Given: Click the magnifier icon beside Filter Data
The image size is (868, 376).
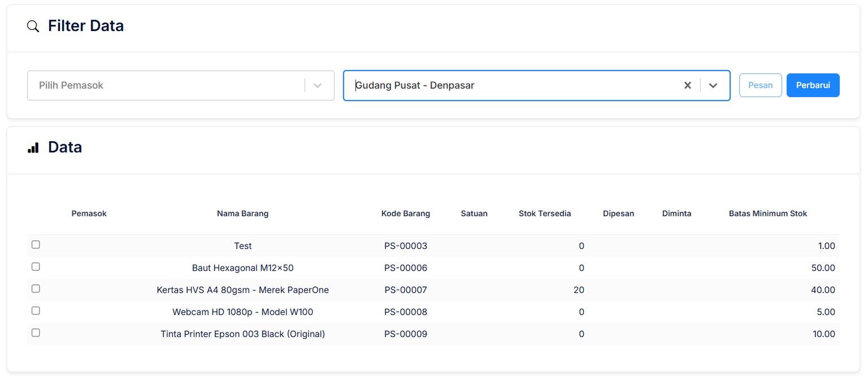Looking at the screenshot, I should tap(33, 27).
